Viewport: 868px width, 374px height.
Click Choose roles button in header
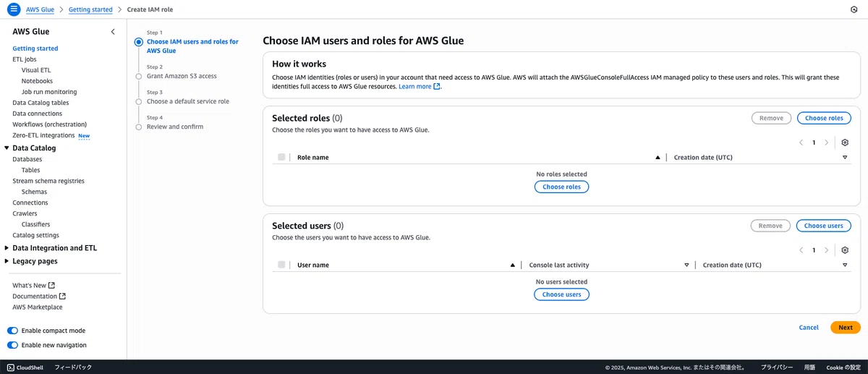tap(824, 118)
